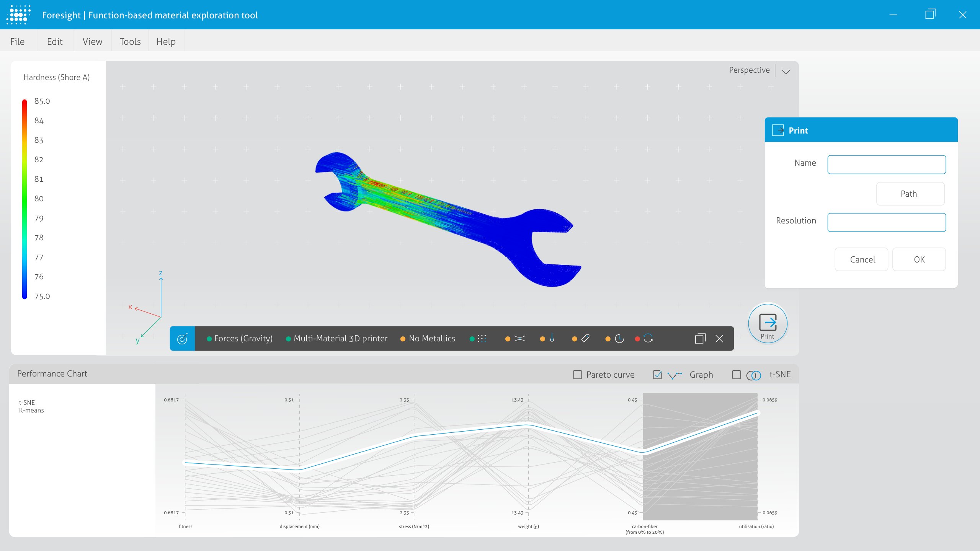
Task: Open the Edit menu
Action: point(55,41)
